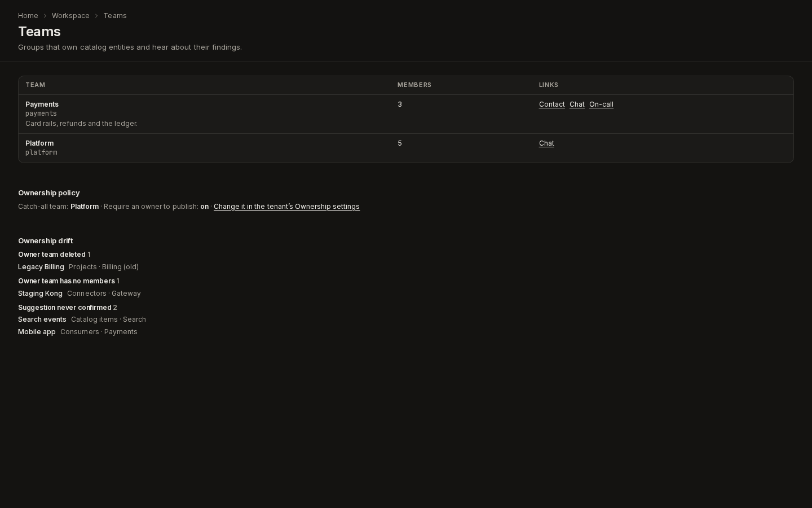
Task: Open the Payments team Chat link
Action: (577, 104)
